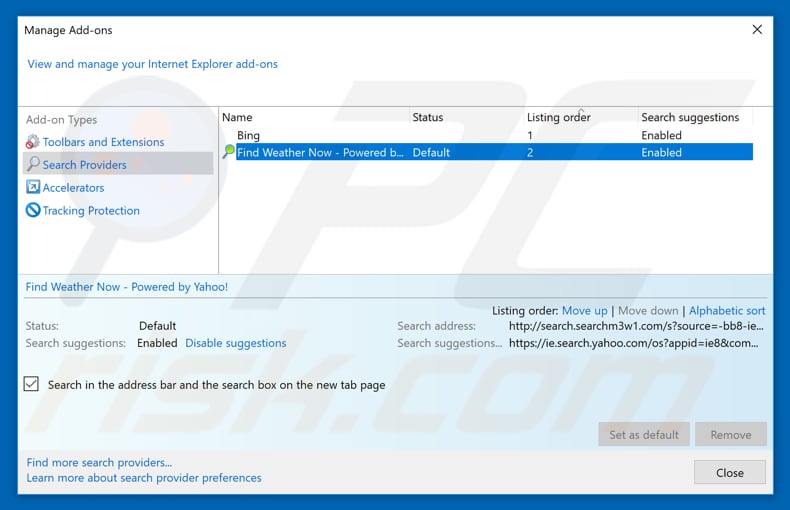Click the ie.search.yahoo.com suggestions address text
The image size is (790, 510).
point(634,343)
